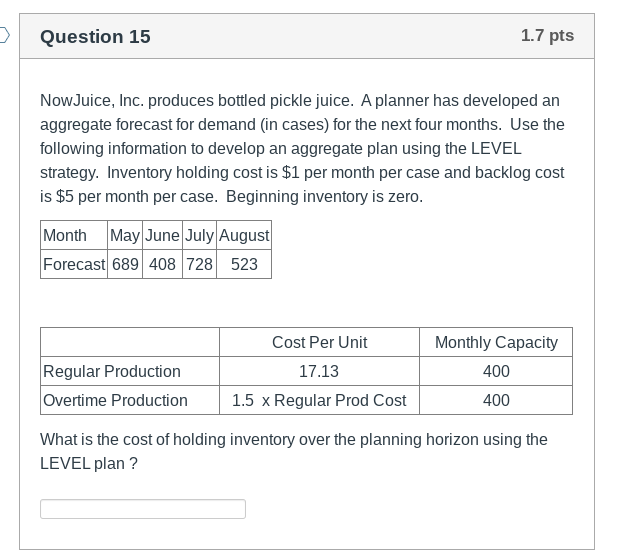
Task: Select the July forecast value 728
Action: (x=199, y=264)
